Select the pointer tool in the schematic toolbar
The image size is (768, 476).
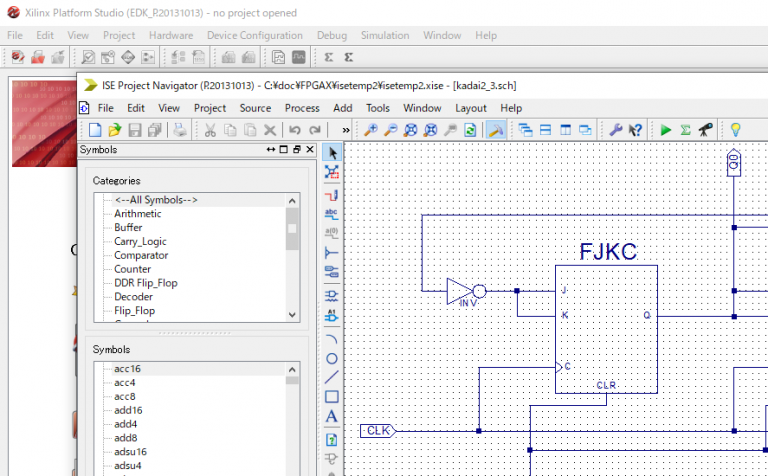333,152
